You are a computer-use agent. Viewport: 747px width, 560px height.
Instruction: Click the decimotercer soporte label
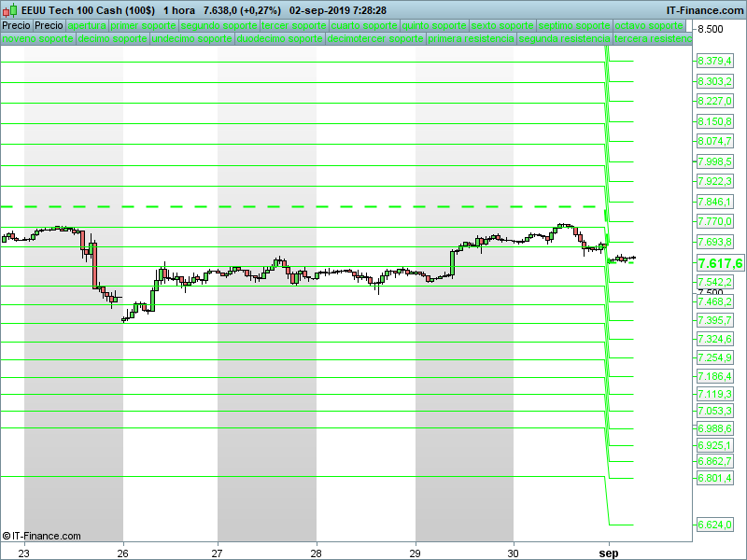(375, 38)
